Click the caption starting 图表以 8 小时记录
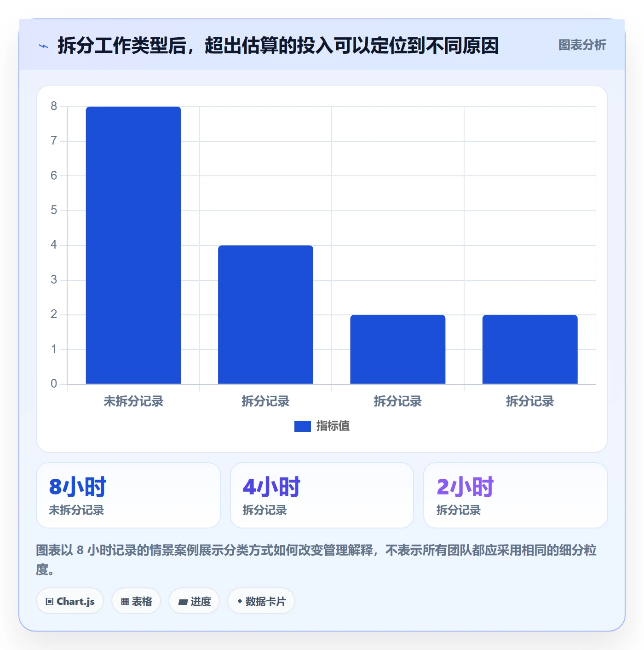Image resolution: width=644 pixels, height=650 pixels. 316,560
